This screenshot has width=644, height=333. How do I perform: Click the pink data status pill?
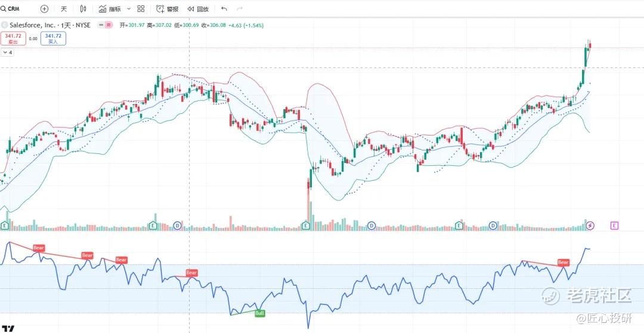pos(109,25)
